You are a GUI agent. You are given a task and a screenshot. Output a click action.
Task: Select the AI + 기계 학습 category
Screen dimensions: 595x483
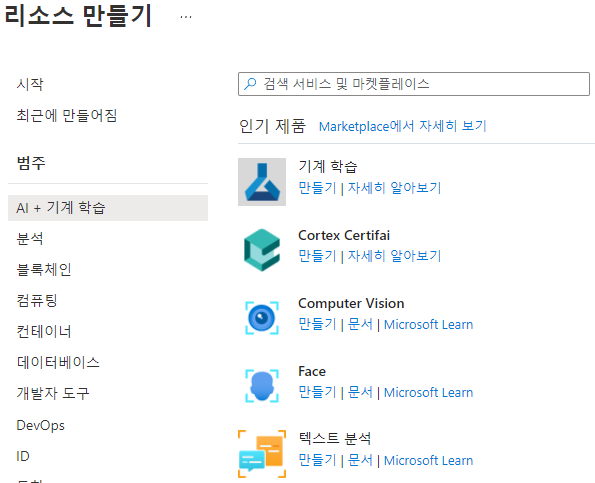click(x=108, y=208)
